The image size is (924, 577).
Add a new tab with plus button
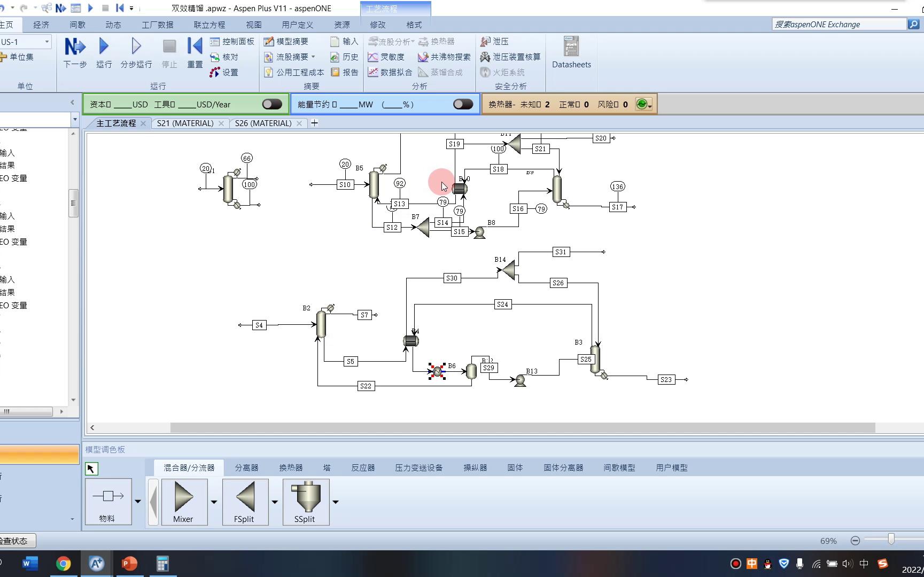[315, 123]
